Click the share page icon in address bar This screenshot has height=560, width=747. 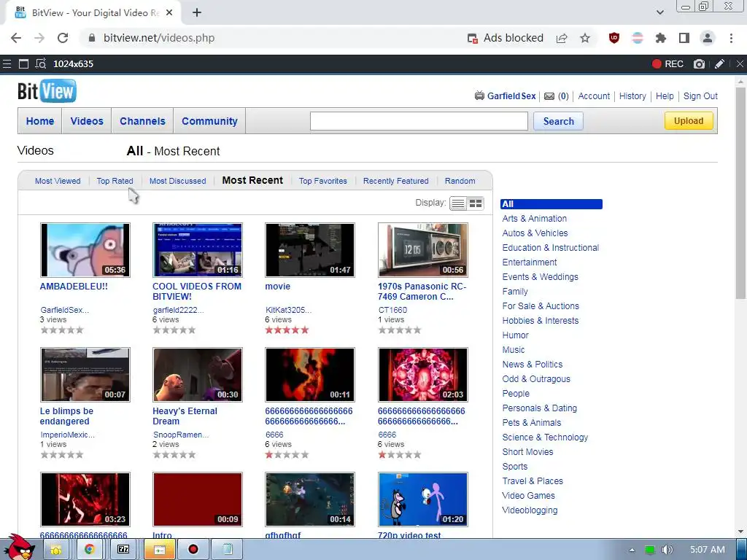coord(562,38)
